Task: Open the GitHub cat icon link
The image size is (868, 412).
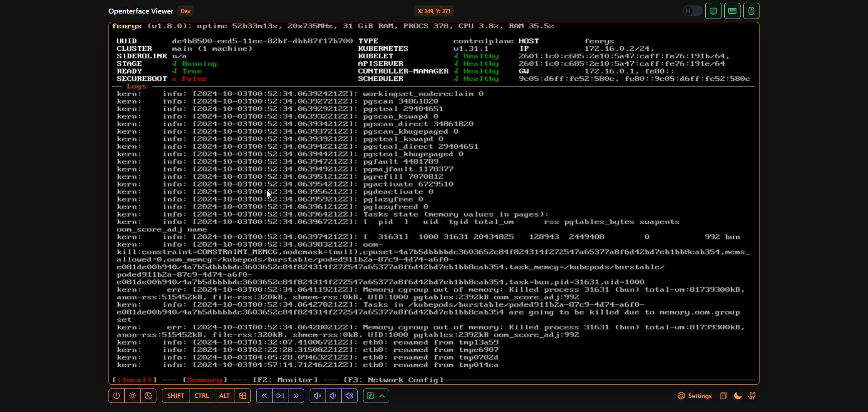Action: 752,396
